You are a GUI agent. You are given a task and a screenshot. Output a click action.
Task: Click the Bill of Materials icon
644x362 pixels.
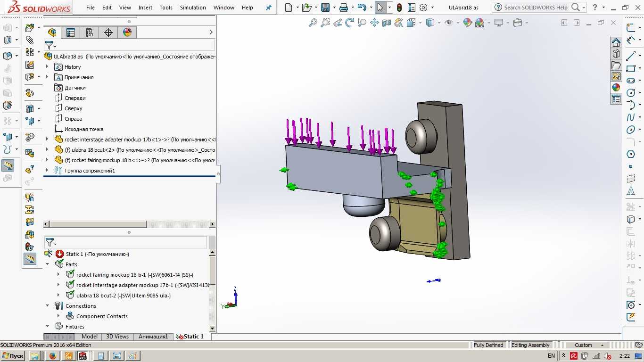coord(30,153)
